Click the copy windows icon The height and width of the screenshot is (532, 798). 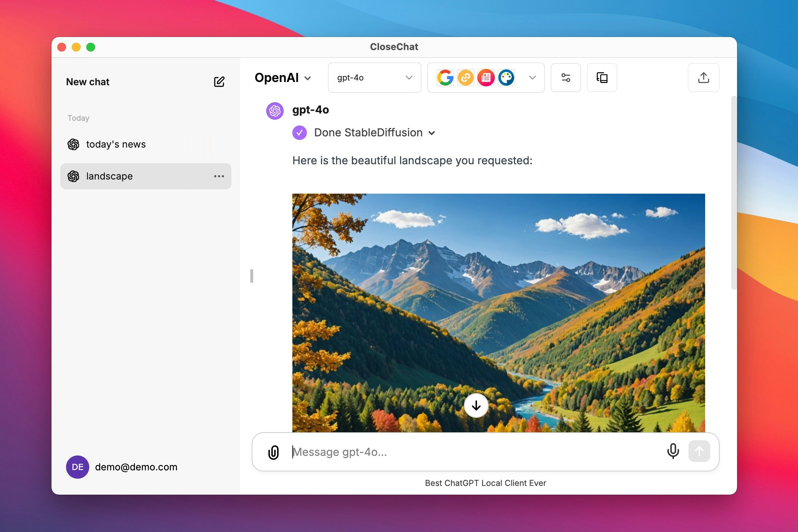pyautogui.click(x=602, y=78)
